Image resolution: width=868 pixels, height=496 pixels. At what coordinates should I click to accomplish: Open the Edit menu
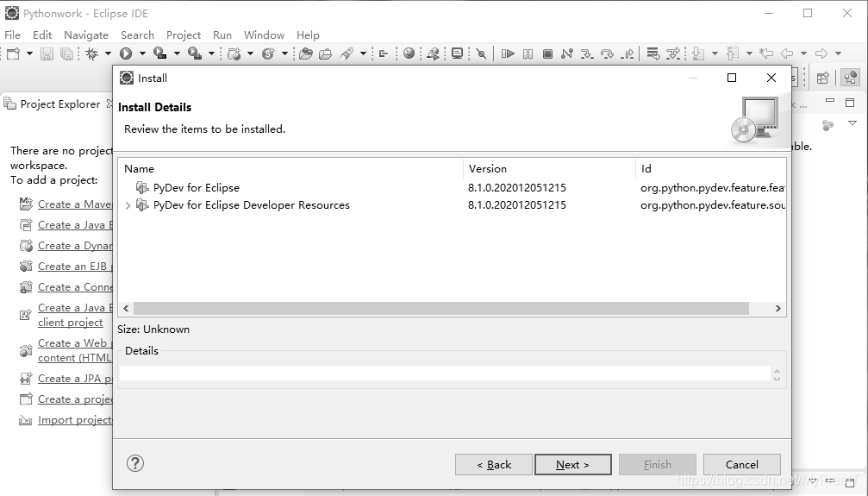[42, 35]
